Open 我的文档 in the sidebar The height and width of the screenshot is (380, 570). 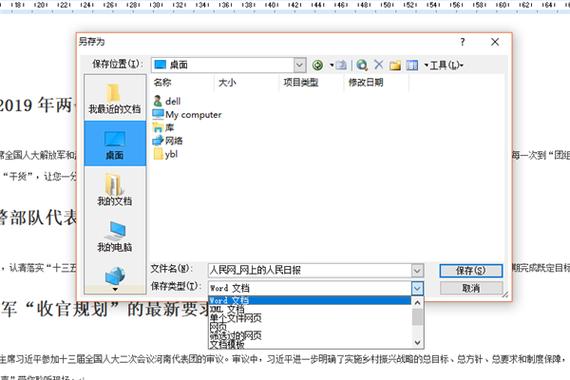point(115,189)
